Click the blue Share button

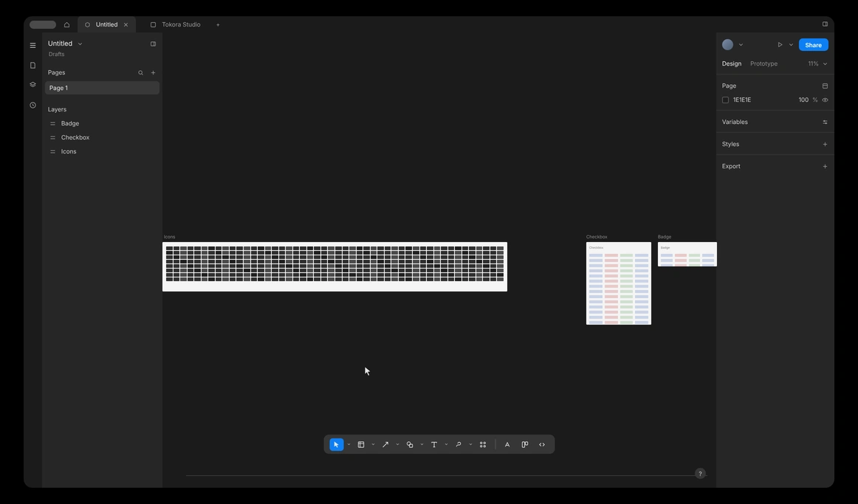[x=813, y=45]
